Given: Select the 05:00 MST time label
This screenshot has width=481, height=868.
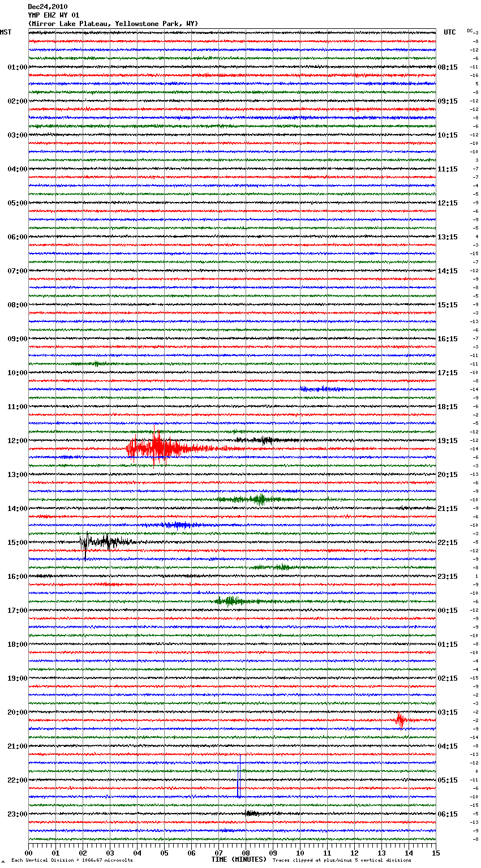Looking at the screenshot, I should pyautogui.click(x=18, y=203).
